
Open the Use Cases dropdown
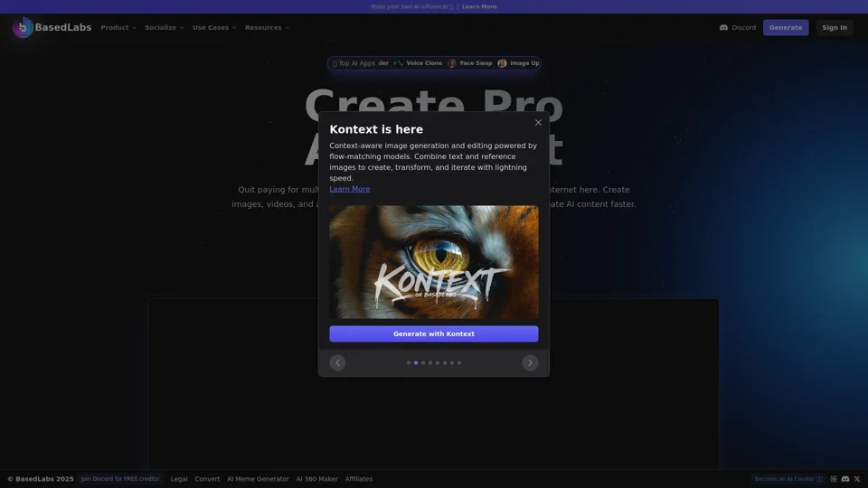click(214, 28)
